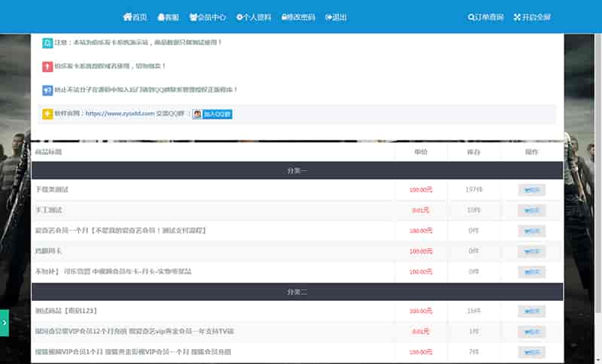Select product title 手工测试
This screenshot has width=602, height=364.
tap(48, 210)
